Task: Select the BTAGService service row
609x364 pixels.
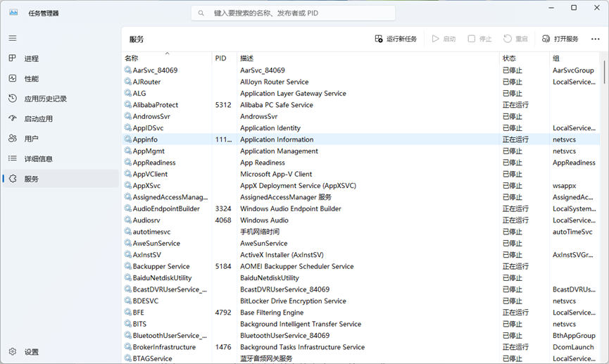Action: 360,358
